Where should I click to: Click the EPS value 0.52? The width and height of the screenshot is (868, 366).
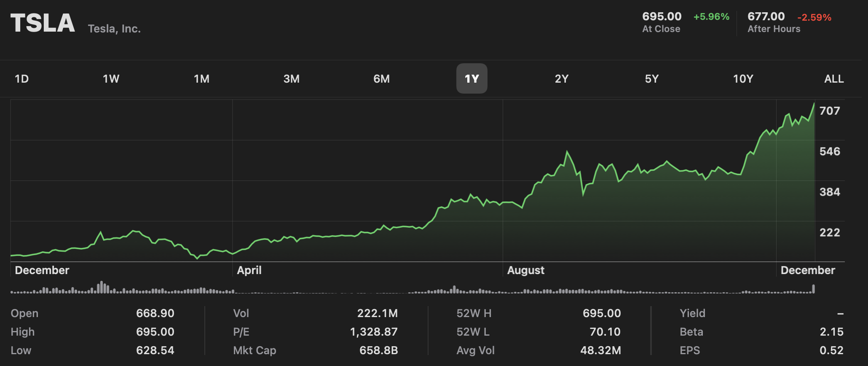832,350
